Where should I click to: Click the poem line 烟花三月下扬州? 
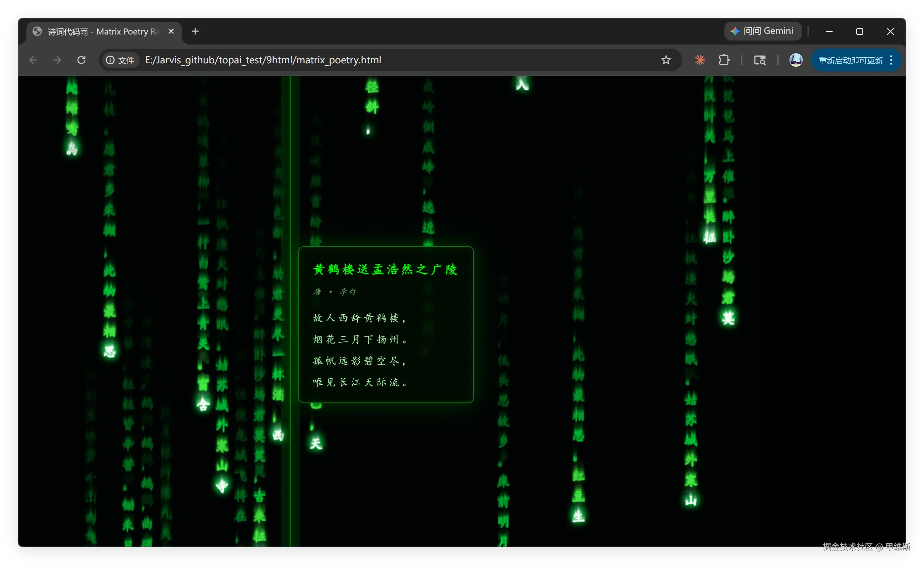pyautogui.click(x=360, y=339)
